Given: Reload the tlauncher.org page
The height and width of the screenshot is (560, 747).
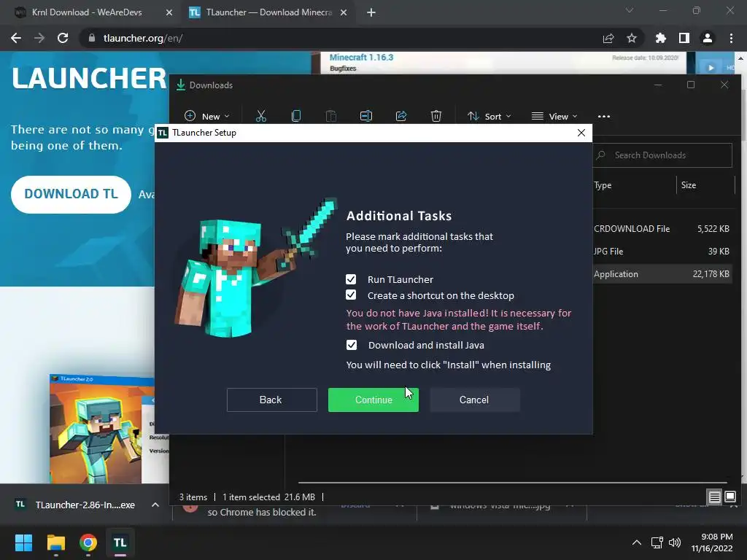Looking at the screenshot, I should click(63, 38).
